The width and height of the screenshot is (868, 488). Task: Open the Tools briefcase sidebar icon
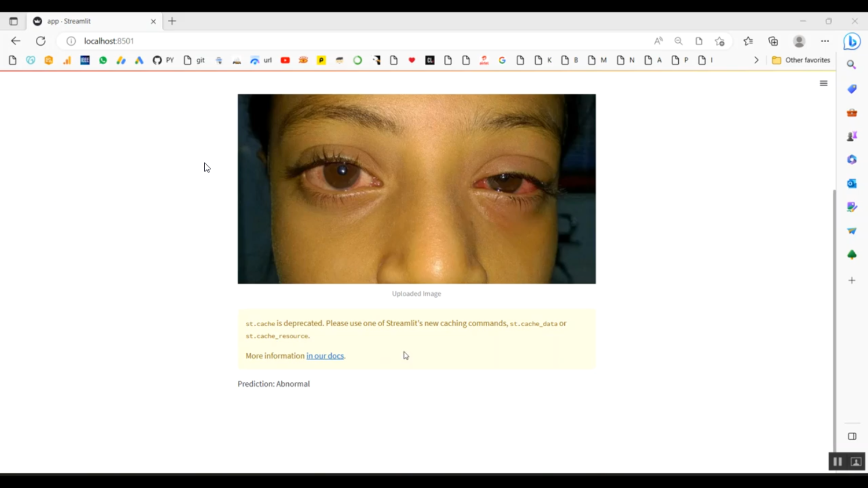click(x=852, y=113)
